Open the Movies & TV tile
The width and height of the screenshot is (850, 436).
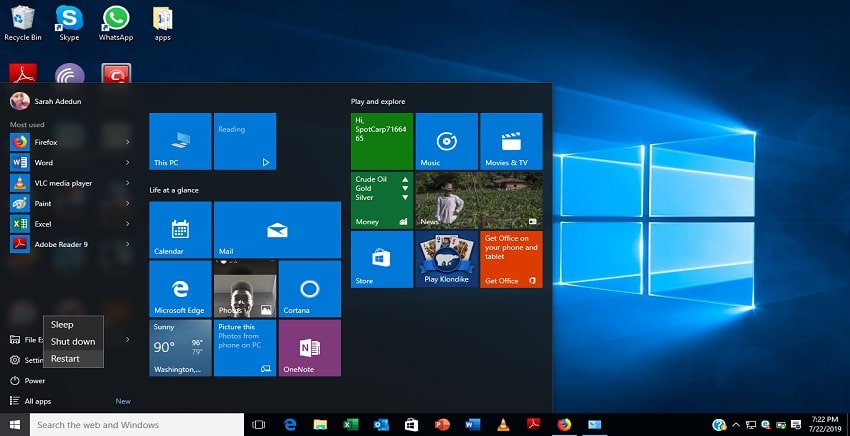pyautogui.click(x=511, y=141)
